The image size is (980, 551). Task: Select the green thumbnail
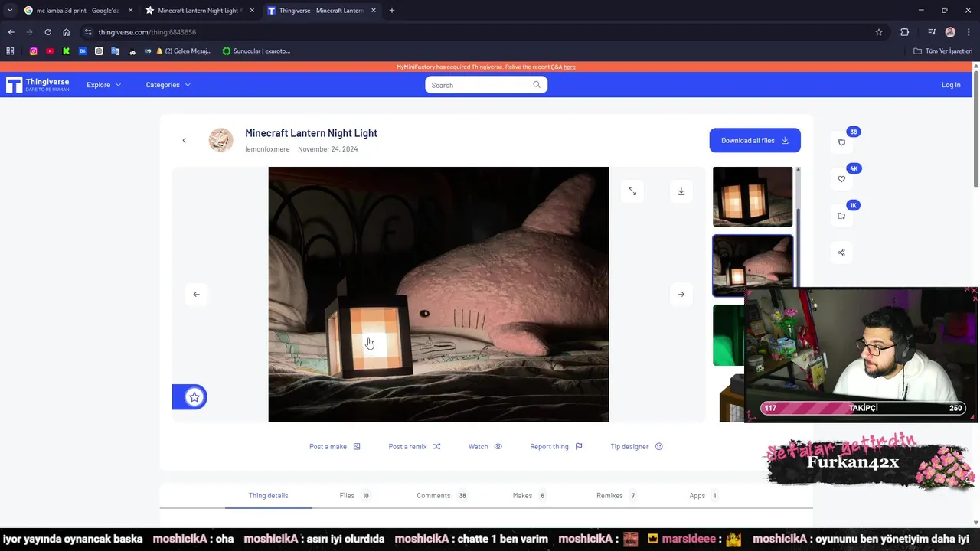click(728, 335)
